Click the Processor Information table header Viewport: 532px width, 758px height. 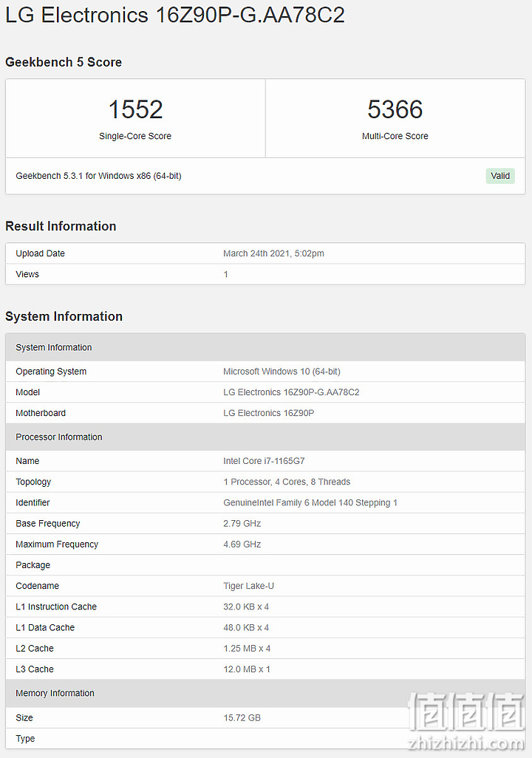265,437
